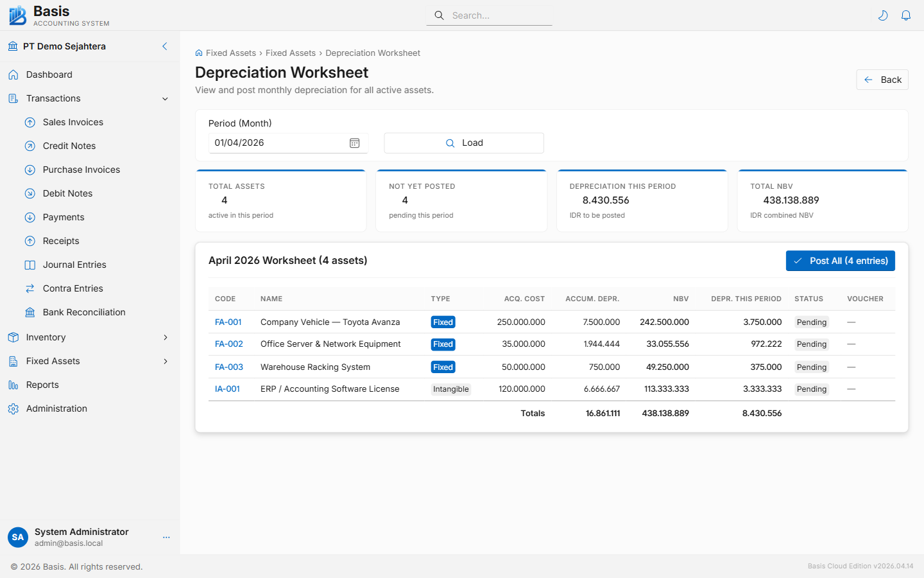Click the home icon in breadcrumb
Screen dimensions: 924x578
(x=199, y=53)
